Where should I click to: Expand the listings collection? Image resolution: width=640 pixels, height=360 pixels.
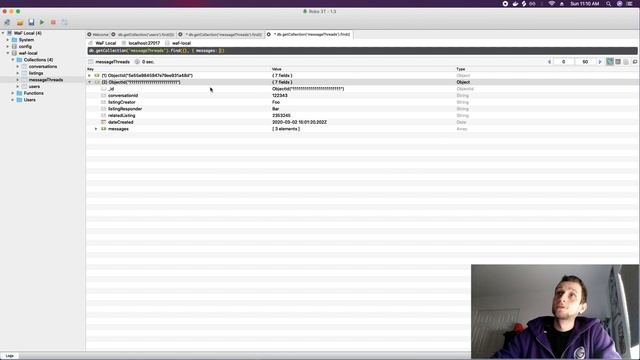point(18,73)
